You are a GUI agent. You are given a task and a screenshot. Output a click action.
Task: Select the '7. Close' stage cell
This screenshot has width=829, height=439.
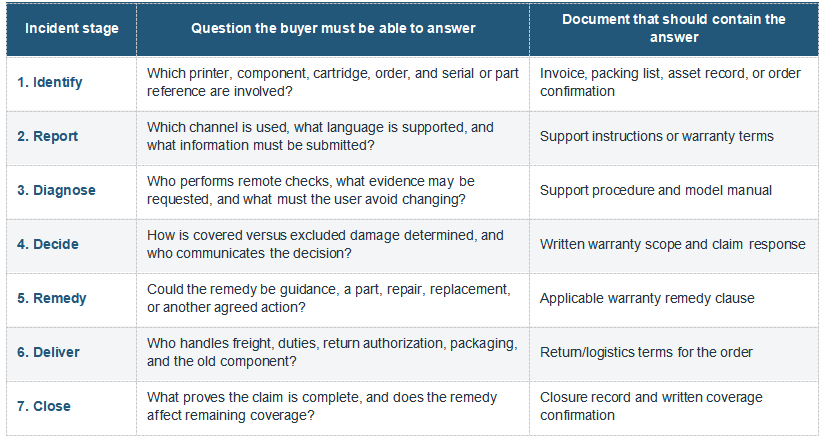click(x=71, y=407)
